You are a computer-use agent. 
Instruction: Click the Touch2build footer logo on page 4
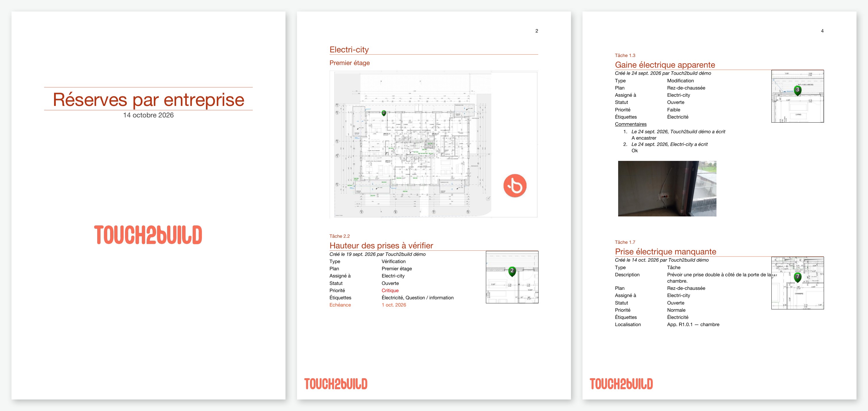(621, 384)
